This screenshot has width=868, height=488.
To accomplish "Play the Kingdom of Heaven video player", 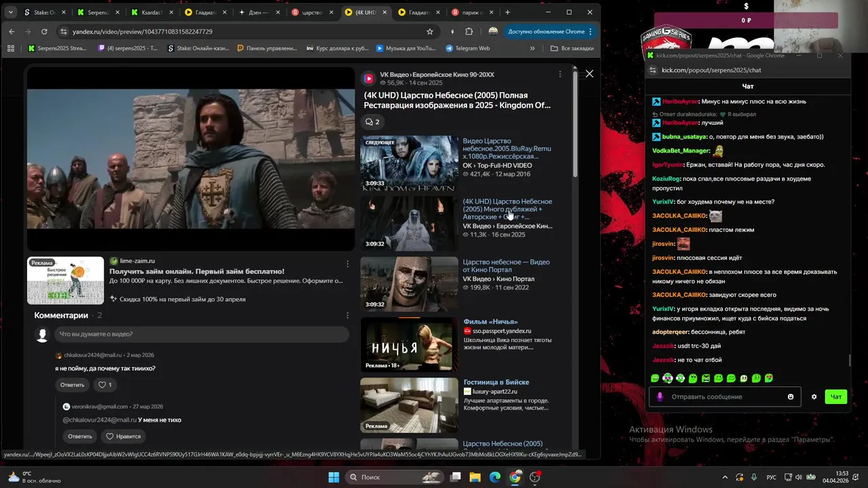I will point(191,159).
